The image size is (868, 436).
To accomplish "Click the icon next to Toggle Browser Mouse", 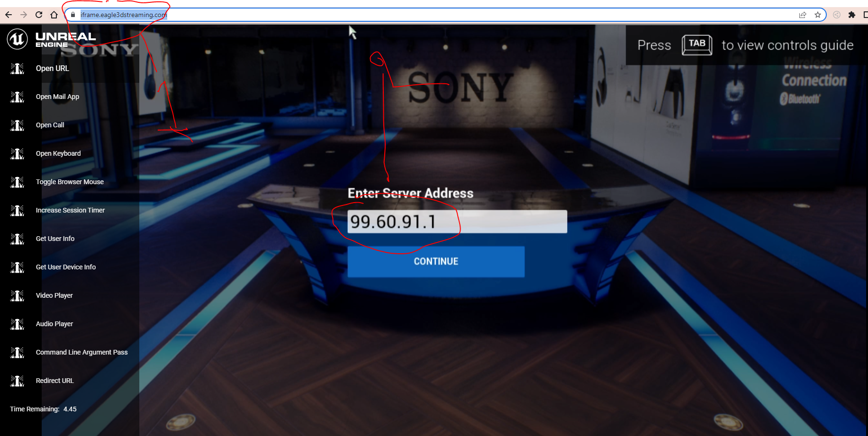I will [x=18, y=182].
